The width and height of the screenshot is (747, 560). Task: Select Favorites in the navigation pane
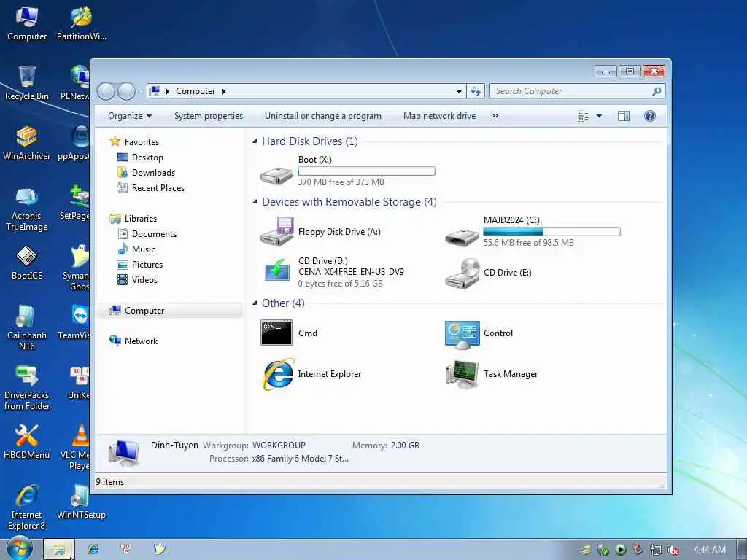(x=135, y=142)
